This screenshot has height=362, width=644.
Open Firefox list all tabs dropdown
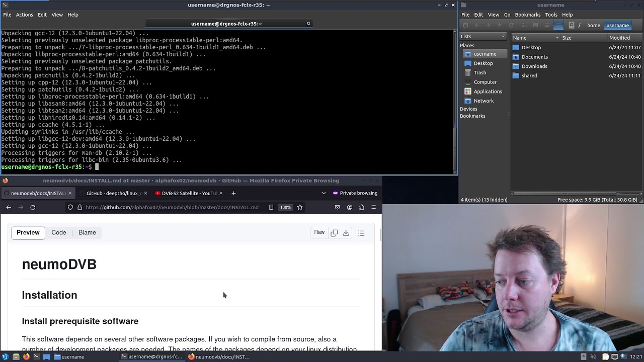324,193
